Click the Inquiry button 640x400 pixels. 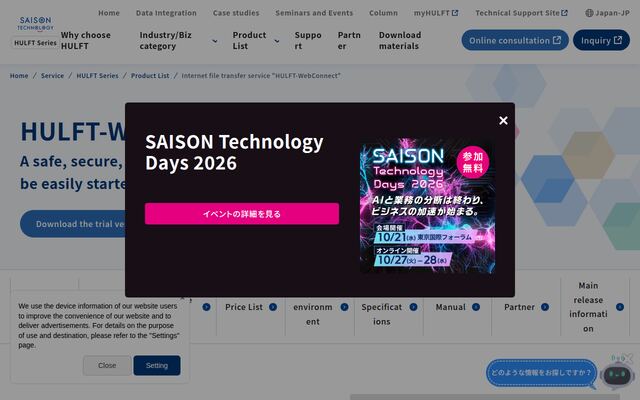pos(601,40)
